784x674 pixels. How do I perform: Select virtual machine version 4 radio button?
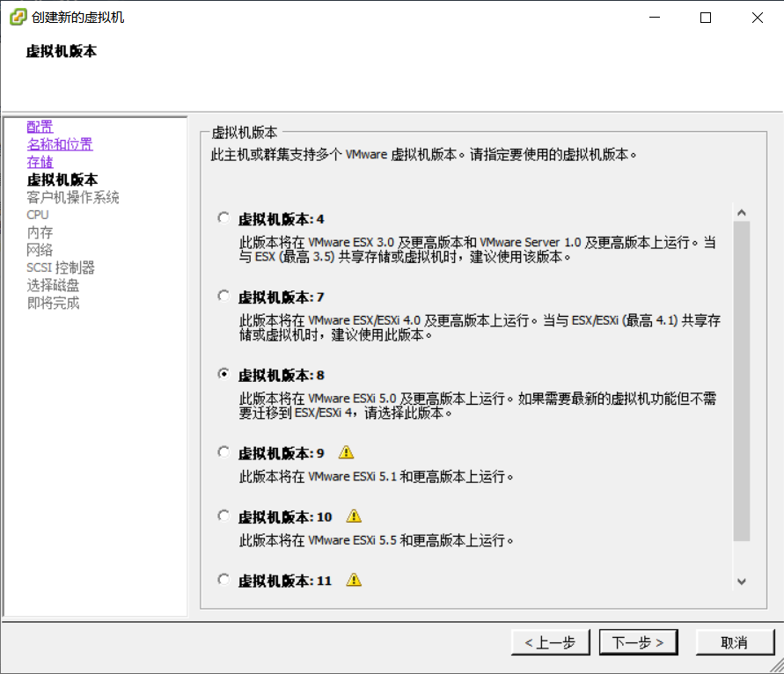pos(223,218)
